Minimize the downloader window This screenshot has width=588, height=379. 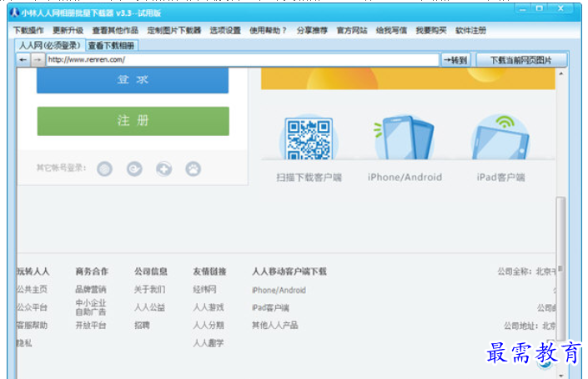523,8
